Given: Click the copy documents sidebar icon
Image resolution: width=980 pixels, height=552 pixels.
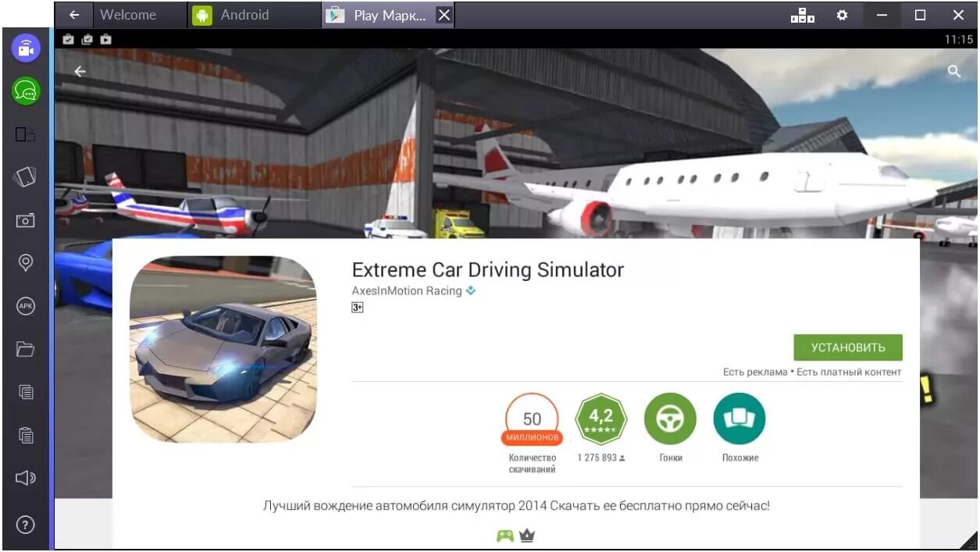Looking at the screenshot, I should pos(26,392).
